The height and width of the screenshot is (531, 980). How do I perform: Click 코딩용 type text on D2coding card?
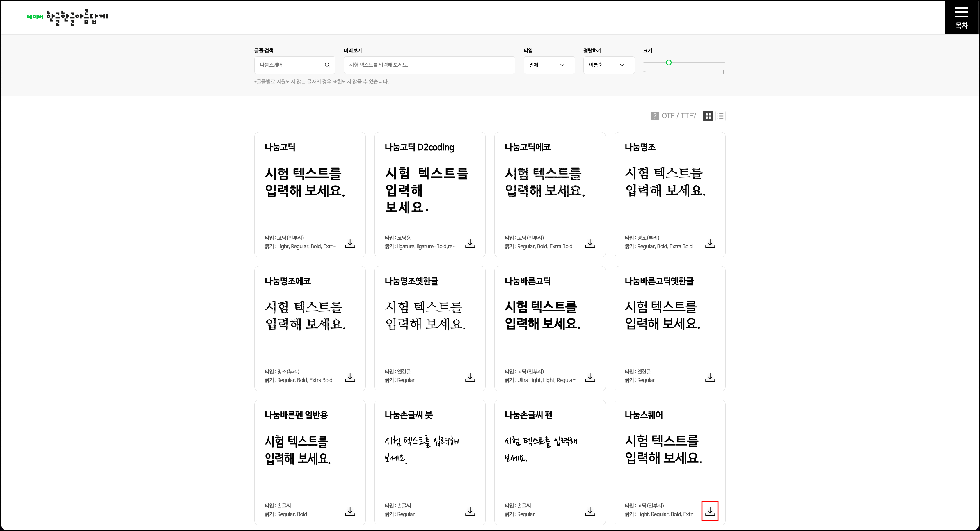click(x=404, y=238)
